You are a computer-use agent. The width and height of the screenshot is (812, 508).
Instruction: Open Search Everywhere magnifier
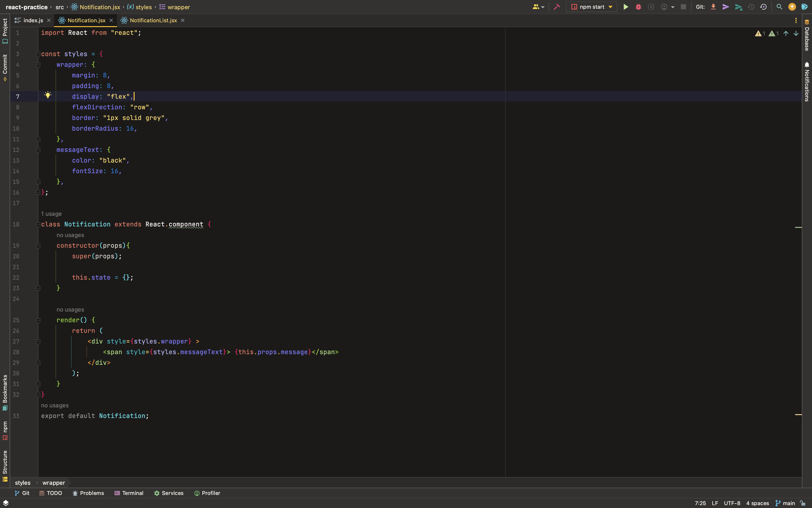coord(779,7)
